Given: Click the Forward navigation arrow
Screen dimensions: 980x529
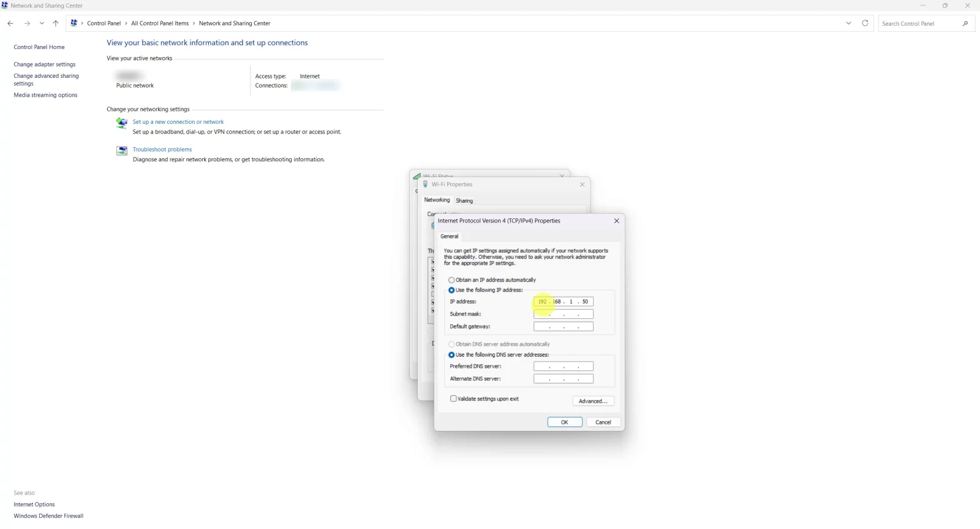Looking at the screenshot, I should [27, 23].
